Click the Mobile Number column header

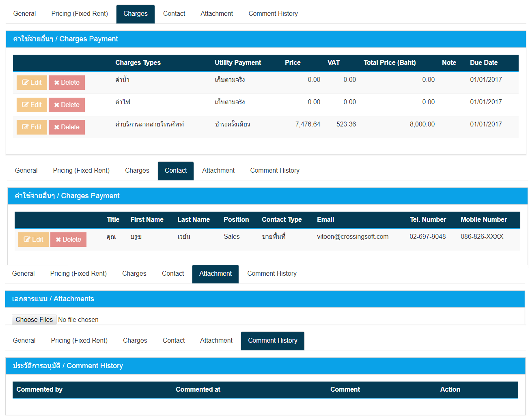484,220
